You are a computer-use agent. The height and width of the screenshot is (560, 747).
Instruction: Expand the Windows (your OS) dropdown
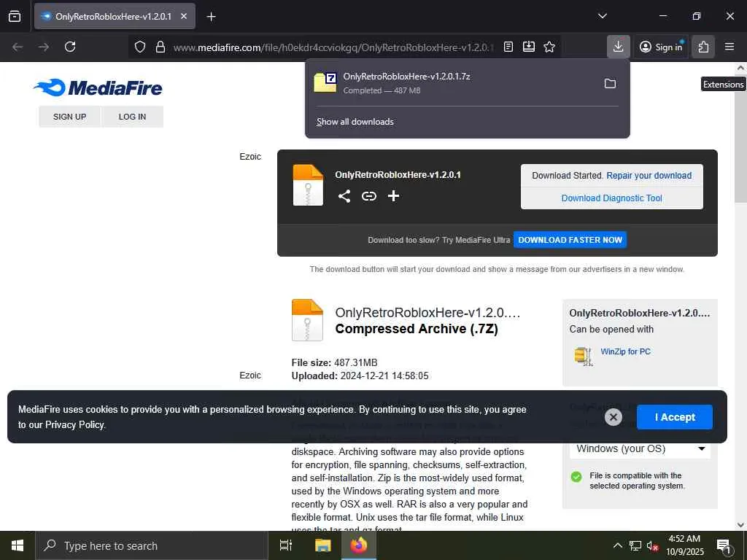point(640,448)
